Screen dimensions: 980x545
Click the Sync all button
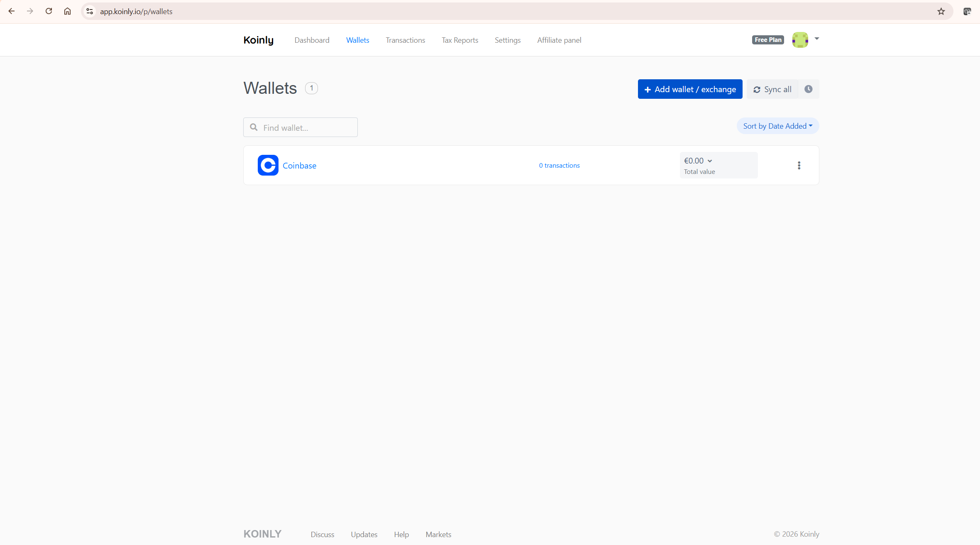click(x=772, y=89)
